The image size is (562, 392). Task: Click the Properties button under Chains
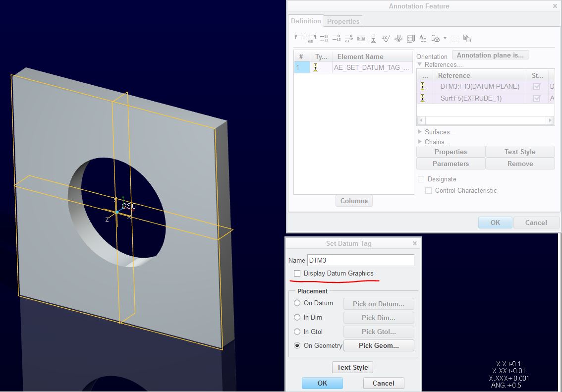451,152
